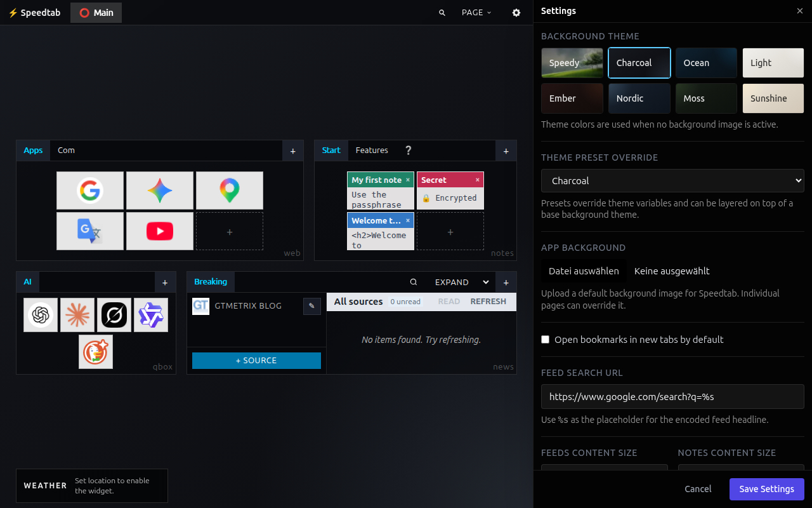Open the Google bookmark tile
The image size is (812, 508).
click(x=90, y=190)
